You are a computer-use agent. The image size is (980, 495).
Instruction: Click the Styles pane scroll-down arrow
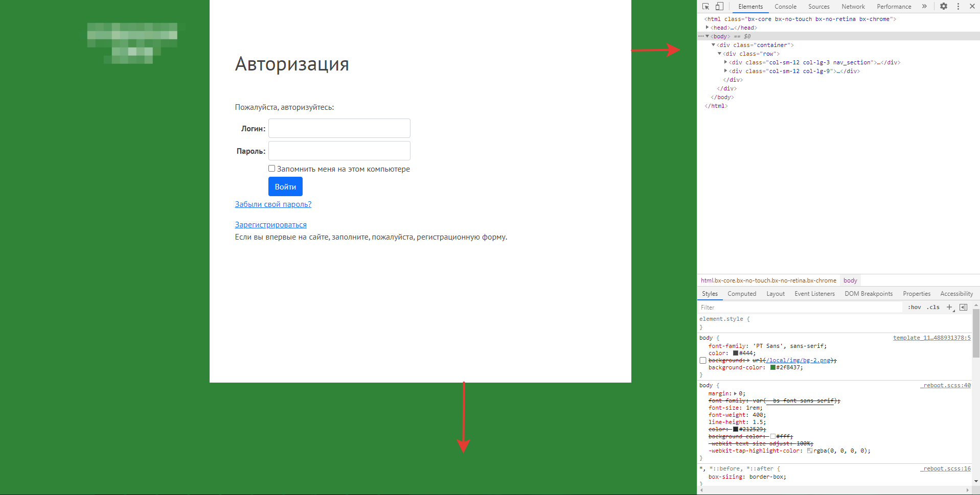point(976,481)
